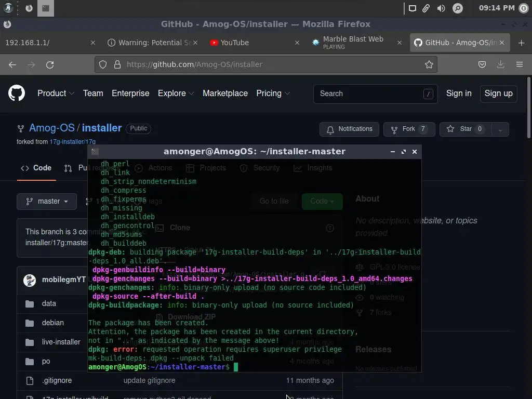Click the volume speaker icon in system tray

441,8
